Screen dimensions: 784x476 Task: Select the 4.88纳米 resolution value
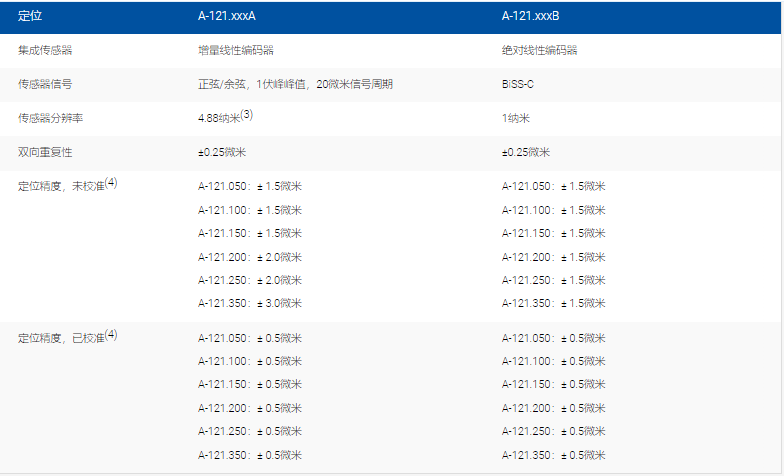(x=218, y=119)
